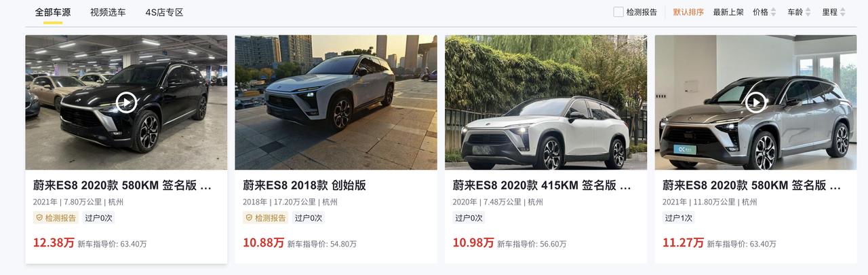This screenshot has height=275, width=868.
Task: Select the 全部车源 tab
Action: point(53,12)
